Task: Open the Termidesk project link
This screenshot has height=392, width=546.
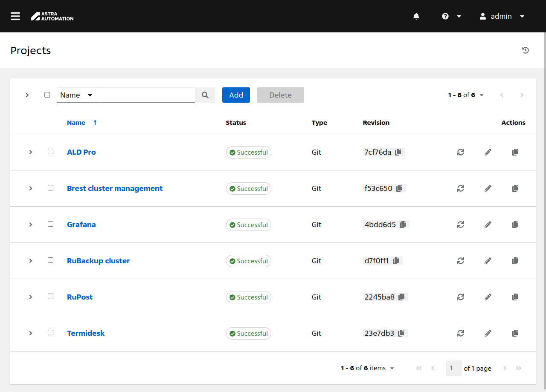Action: pos(86,333)
